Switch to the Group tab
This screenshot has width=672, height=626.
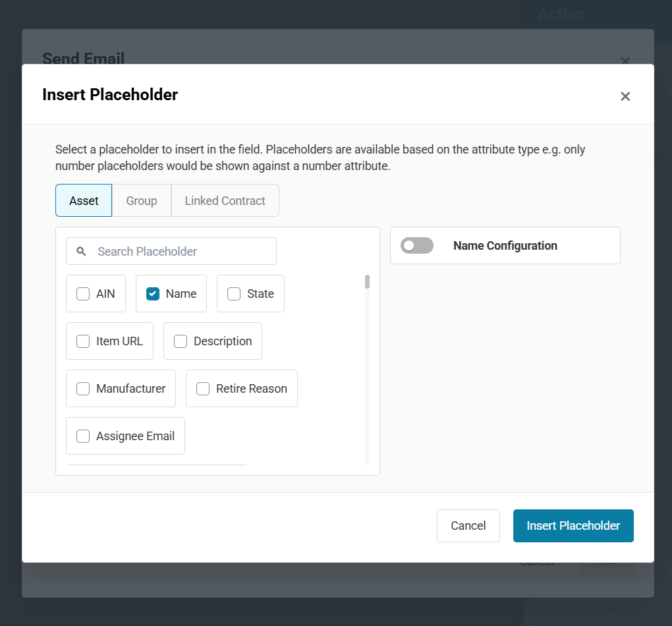pyautogui.click(x=142, y=201)
